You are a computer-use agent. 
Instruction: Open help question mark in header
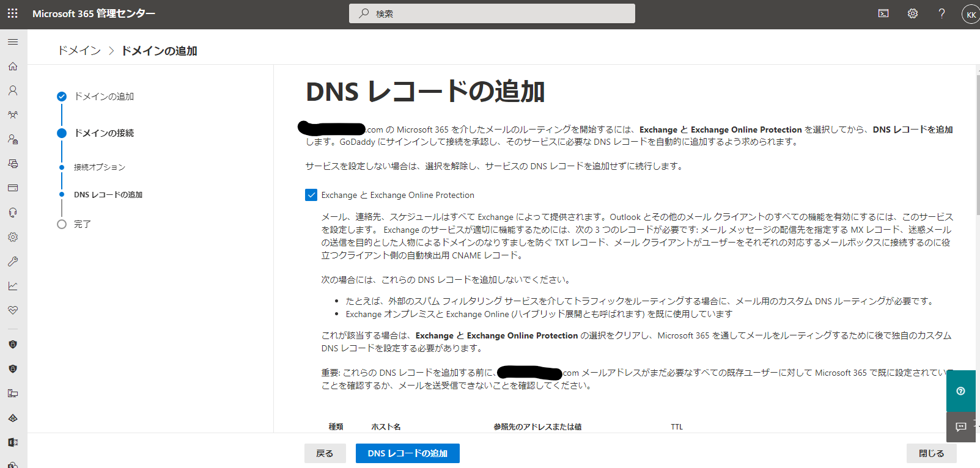coord(941,13)
